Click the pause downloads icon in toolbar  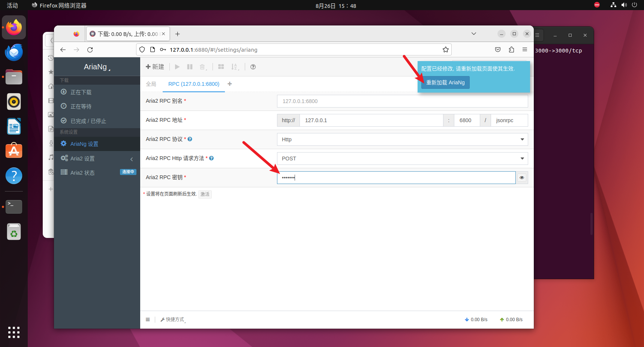pyautogui.click(x=190, y=67)
